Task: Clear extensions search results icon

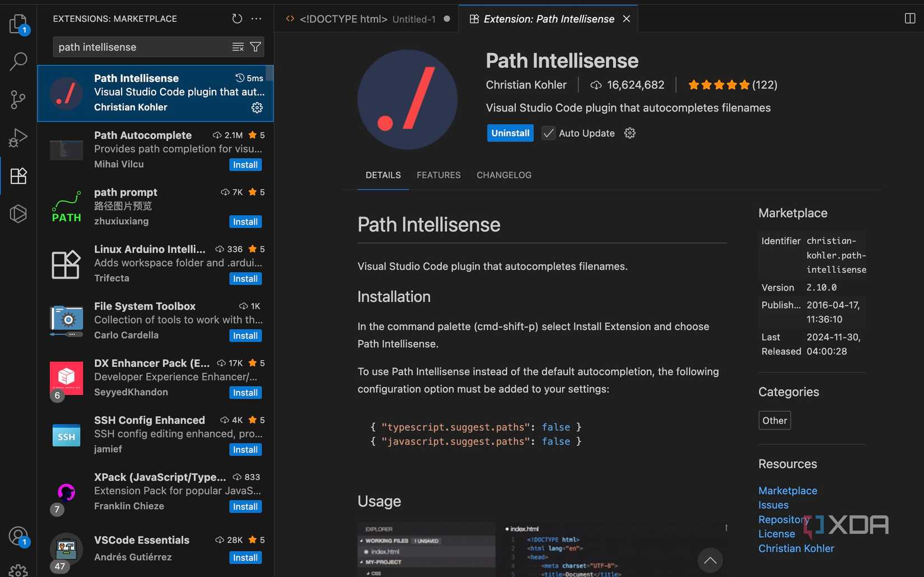Action: click(x=238, y=47)
